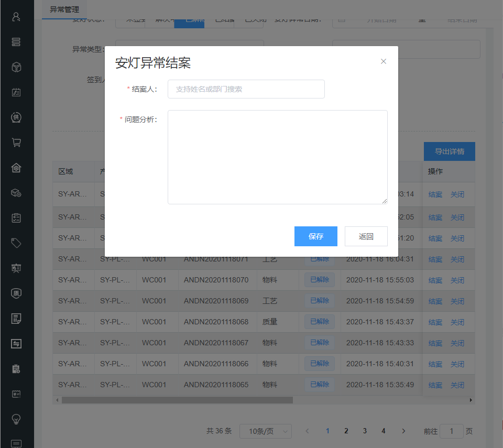Click the 返回 button
Image resolution: width=503 pixels, height=448 pixels.
pos(366,236)
